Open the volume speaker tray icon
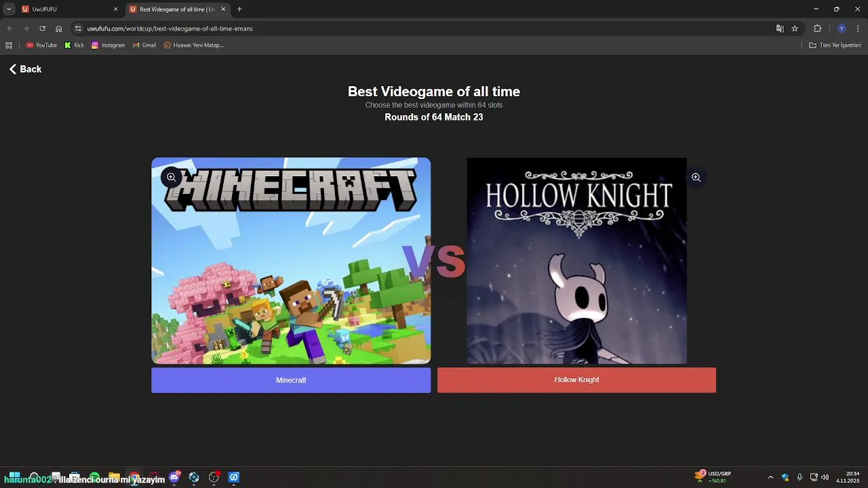The height and width of the screenshot is (488, 868). click(x=825, y=477)
